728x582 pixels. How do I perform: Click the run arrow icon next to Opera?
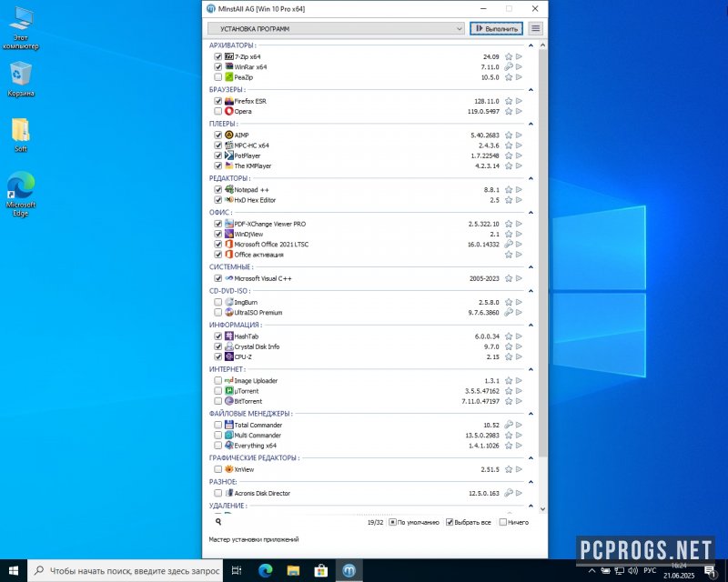(519, 111)
